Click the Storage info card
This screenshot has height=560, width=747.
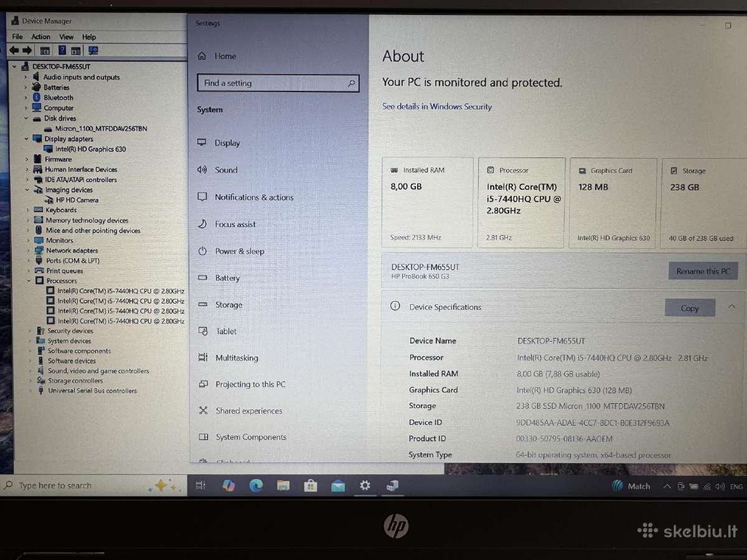(703, 203)
